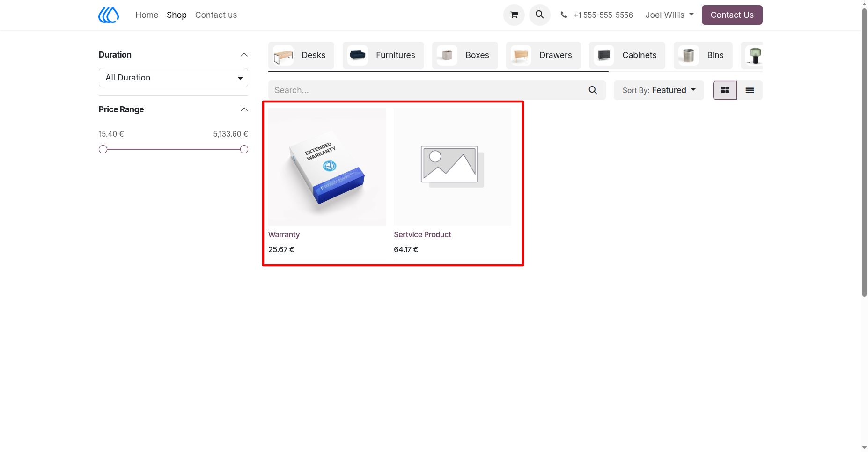Open the Extended Warranty product image
Image resolution: width=868 pixels, height=452 pixels.
pyautogui.click(x=327, y=167)
